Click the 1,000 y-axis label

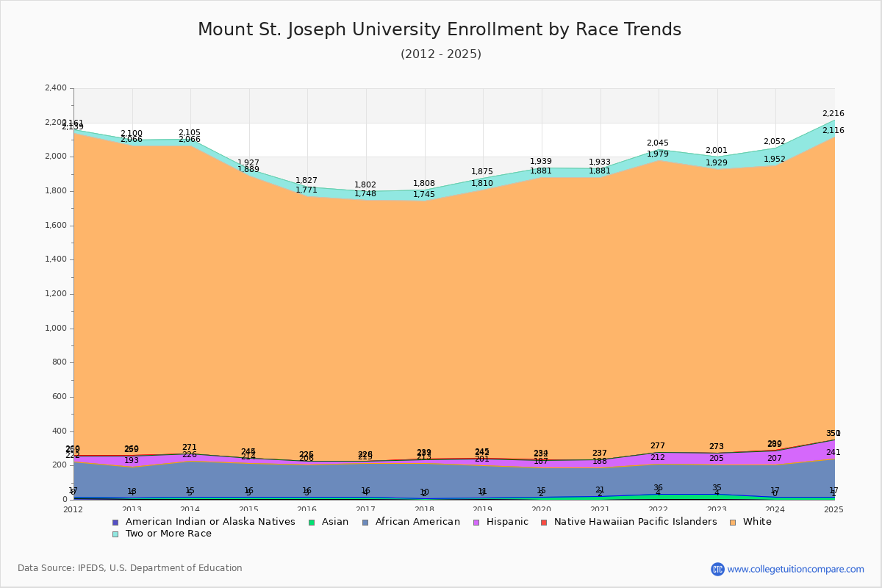pos(55,329)
